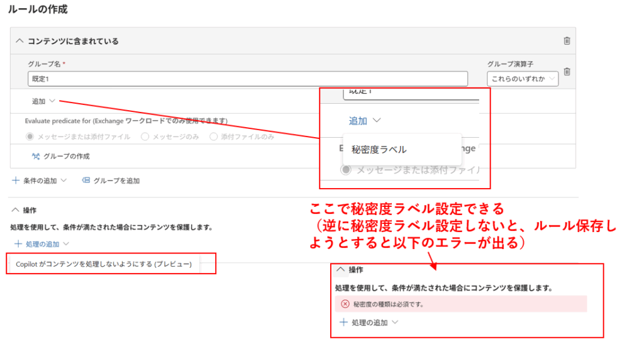Click the グループの作成 icon
This screenshot has height=361, width=644.
pos(36,156)
